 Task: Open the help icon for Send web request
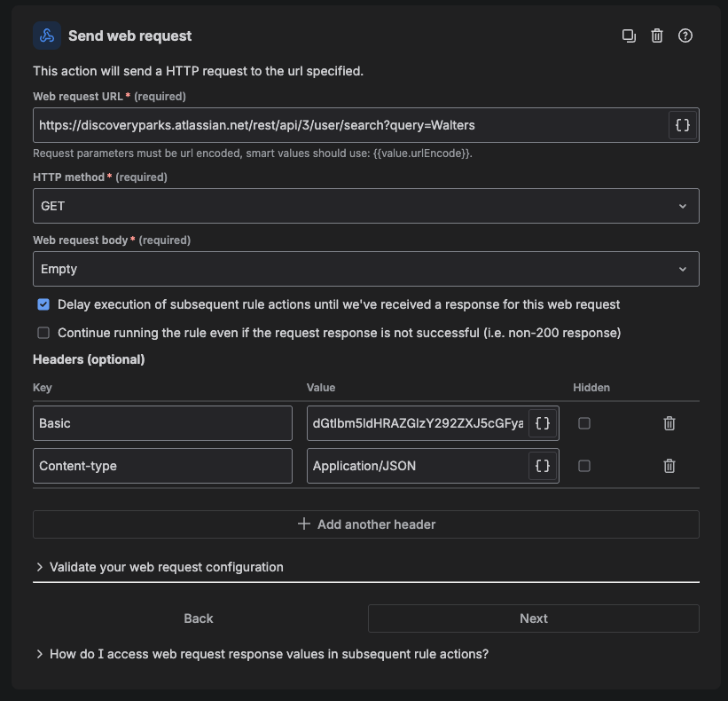[x=685, y=35]
